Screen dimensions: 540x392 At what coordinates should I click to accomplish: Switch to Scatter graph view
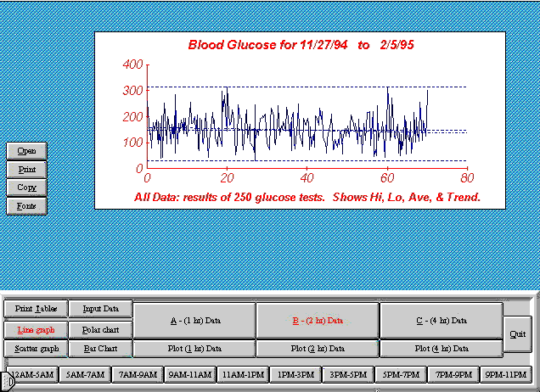click(x=36, y=348)
